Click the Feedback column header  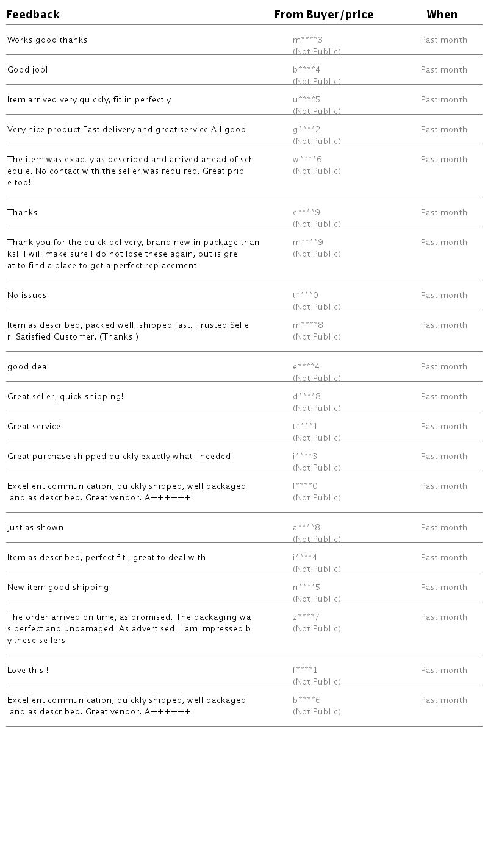click(x=33, y=15)
